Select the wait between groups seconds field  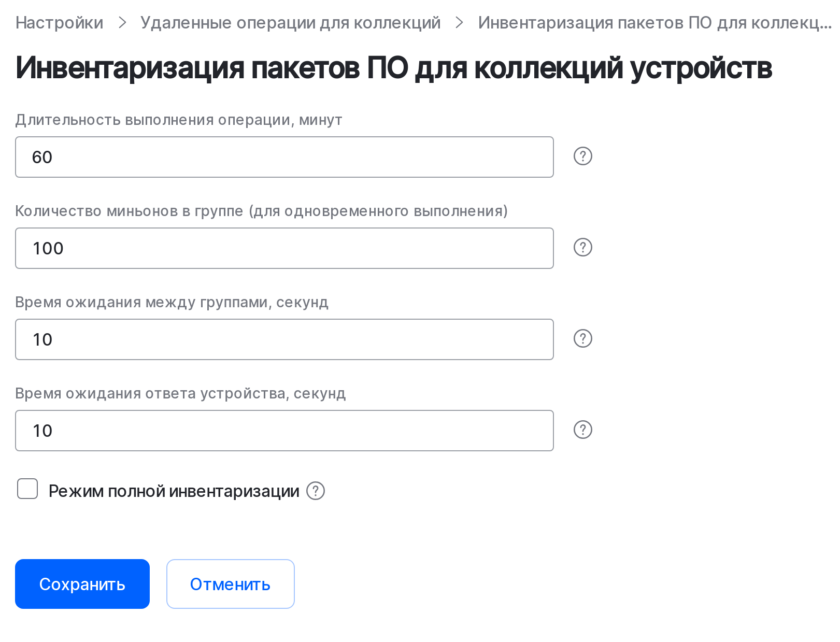click(284, 339)
